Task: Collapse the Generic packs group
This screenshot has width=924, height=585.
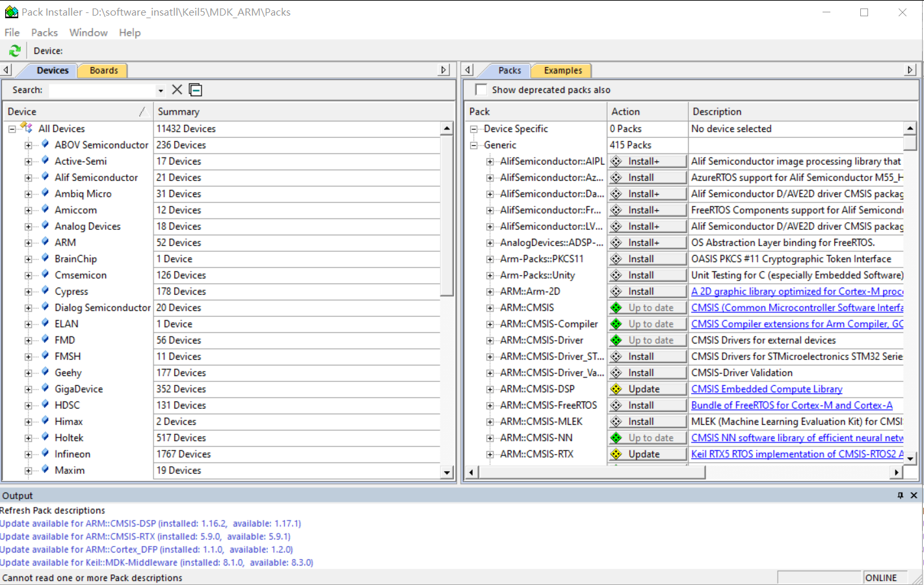Action: (x=474, y=145)
